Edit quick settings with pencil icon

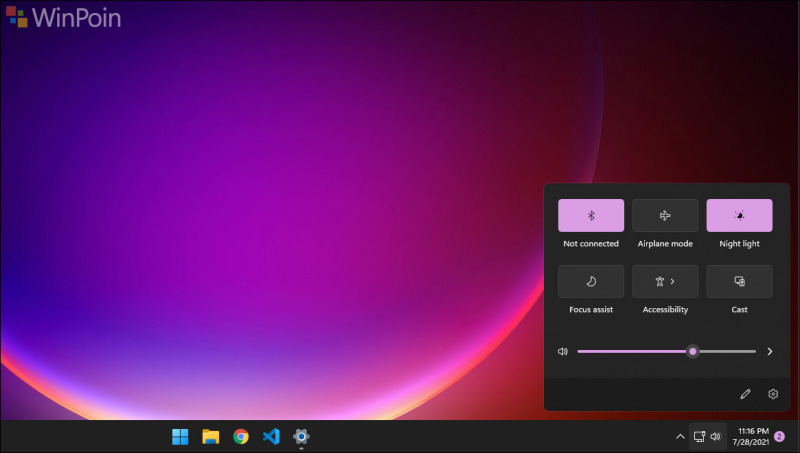point(745,394)
